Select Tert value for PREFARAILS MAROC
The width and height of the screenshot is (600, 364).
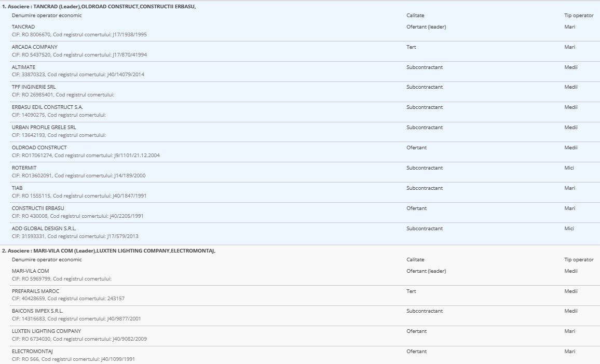(x=412, y=291)
